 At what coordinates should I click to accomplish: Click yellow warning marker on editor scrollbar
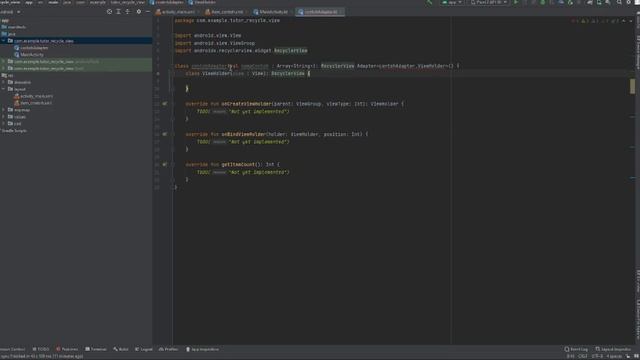pos(632,86)
